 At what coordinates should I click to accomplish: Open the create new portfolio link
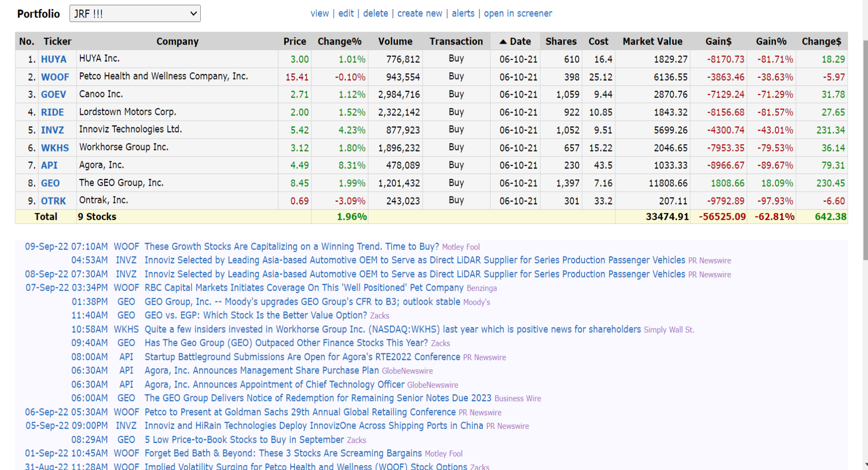tap(420, 14)
